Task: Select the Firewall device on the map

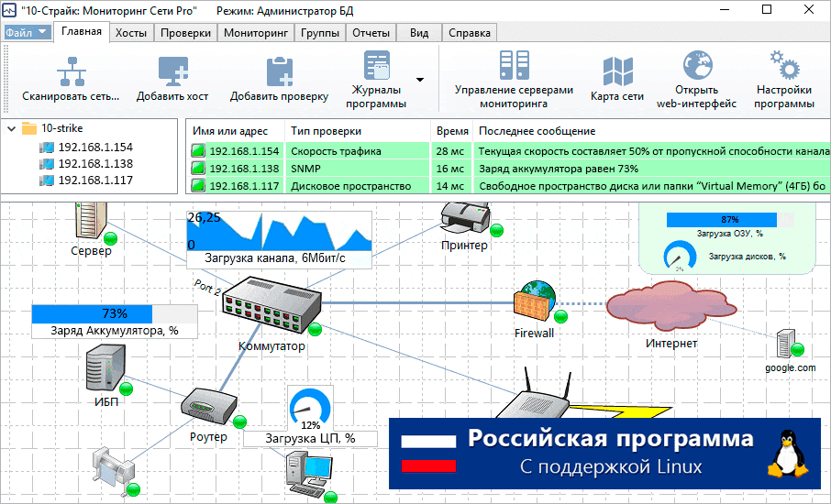Action: [x=534, y=301]
